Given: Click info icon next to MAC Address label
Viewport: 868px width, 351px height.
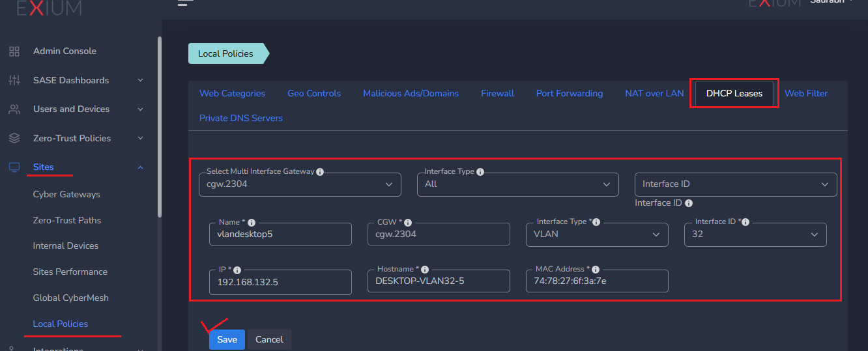Looking at the screenshot, I should (x=596, y=270).
